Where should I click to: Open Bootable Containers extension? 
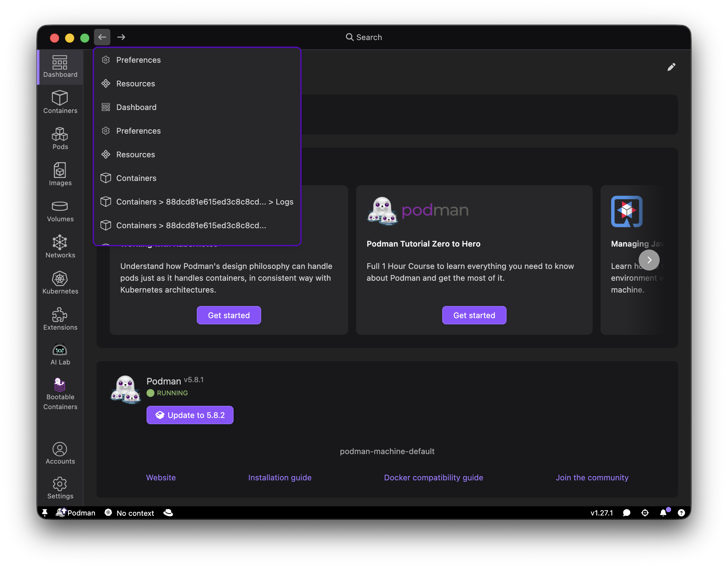pyautogui.click(x=60, y=394)
